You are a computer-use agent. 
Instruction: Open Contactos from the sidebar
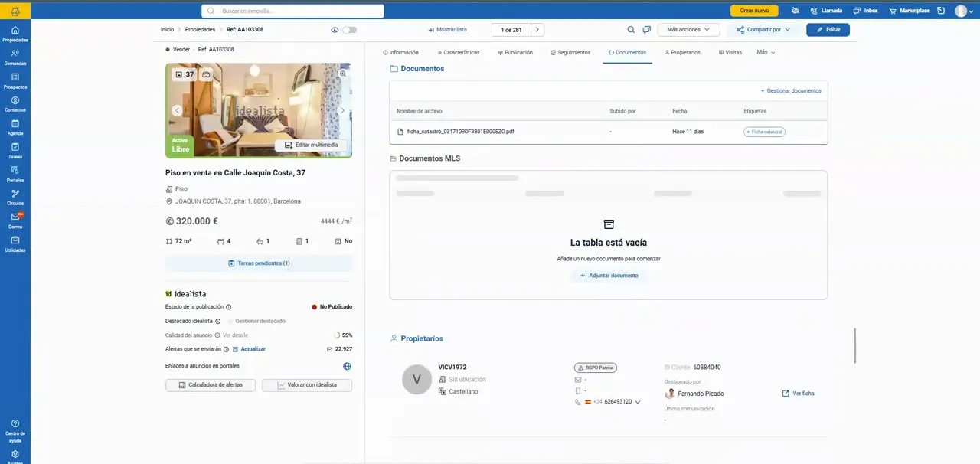coord(15,104)
